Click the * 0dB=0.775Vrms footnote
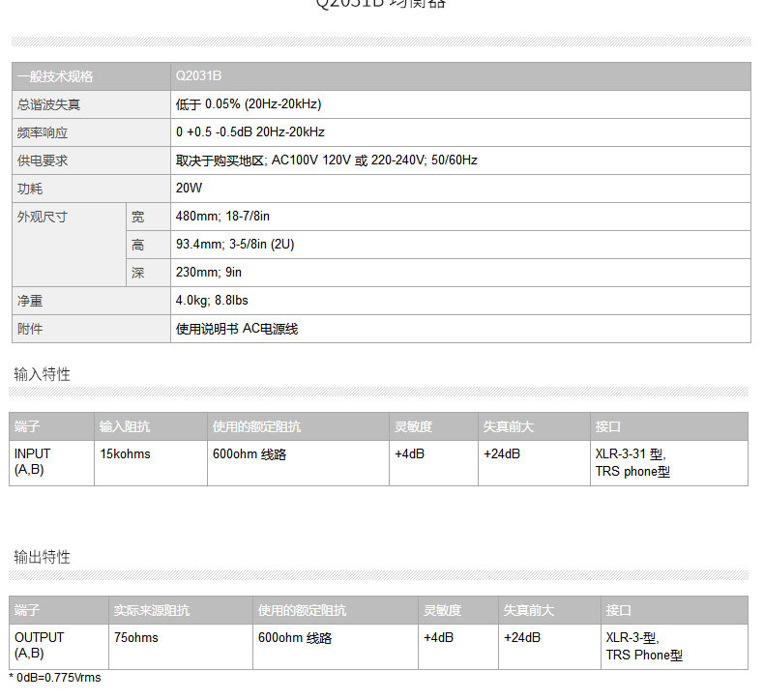Viewport: 764px width, 700px height. point(55,678)
